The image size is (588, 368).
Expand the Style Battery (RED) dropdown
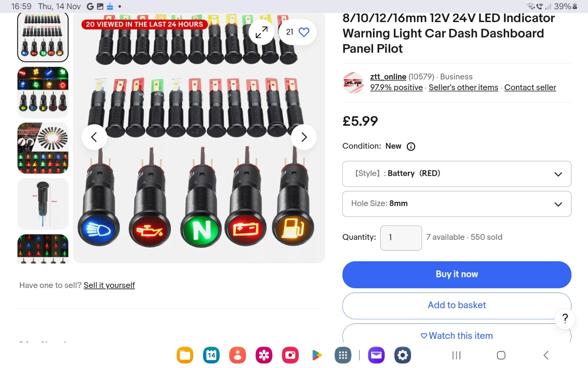pyautogui.click(x=456, y=174)
